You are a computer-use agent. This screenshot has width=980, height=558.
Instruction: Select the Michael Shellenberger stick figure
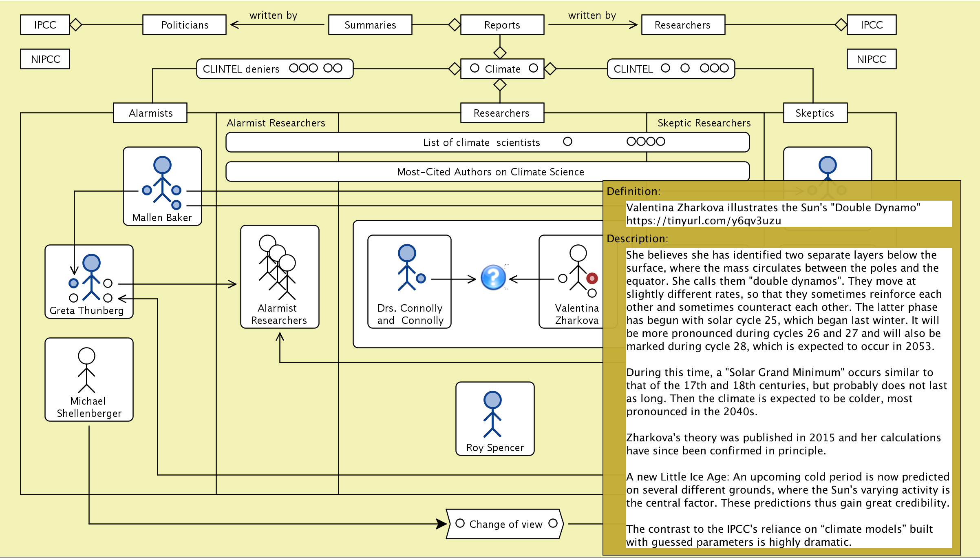click(86, 370)
